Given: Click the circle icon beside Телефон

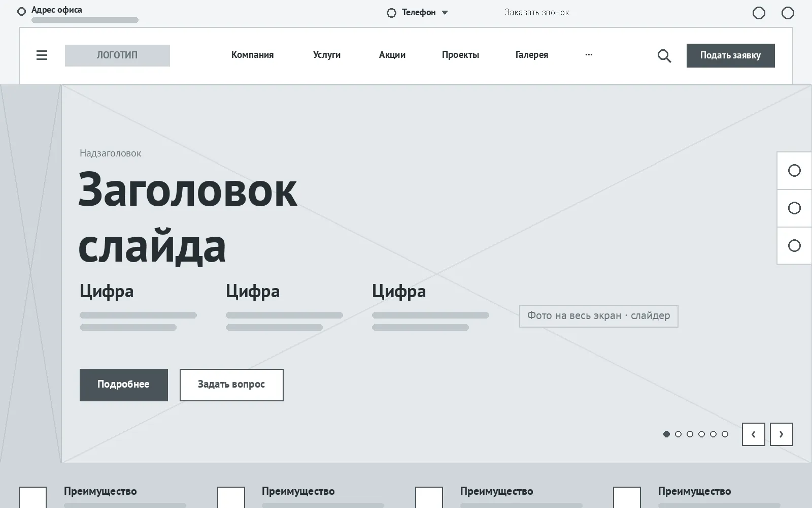Looking at the screenshot, I should [391, 13].
